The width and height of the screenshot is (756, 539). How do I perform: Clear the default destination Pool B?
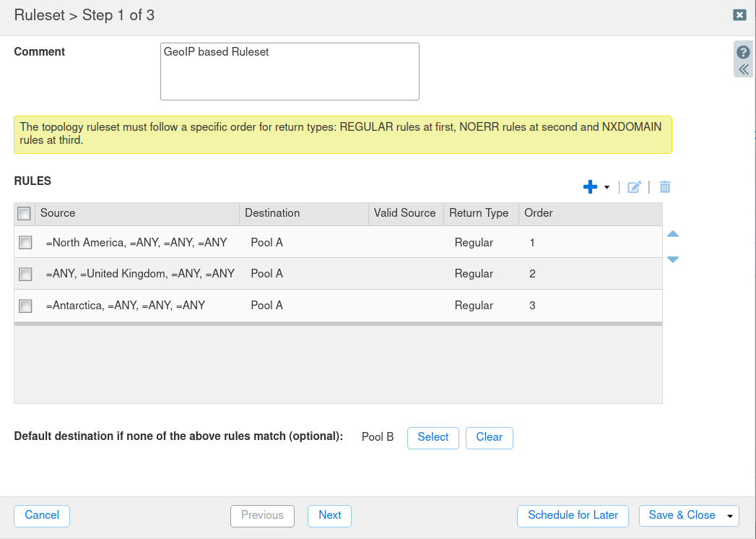click(x=489, y=437)
